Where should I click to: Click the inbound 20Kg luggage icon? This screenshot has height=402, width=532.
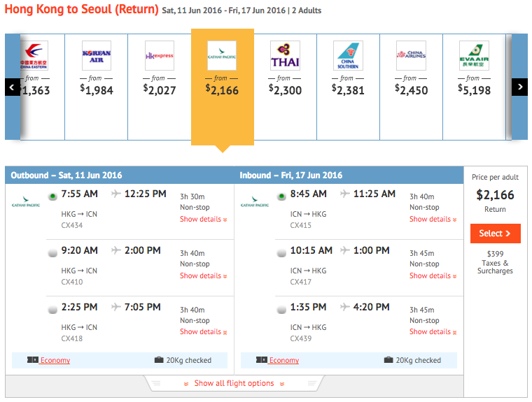coord(388,359)
